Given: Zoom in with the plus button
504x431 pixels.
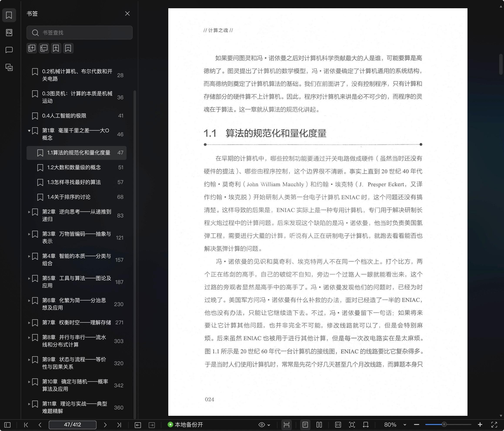Looking at the screenshot, I should [x=480, y=425].
